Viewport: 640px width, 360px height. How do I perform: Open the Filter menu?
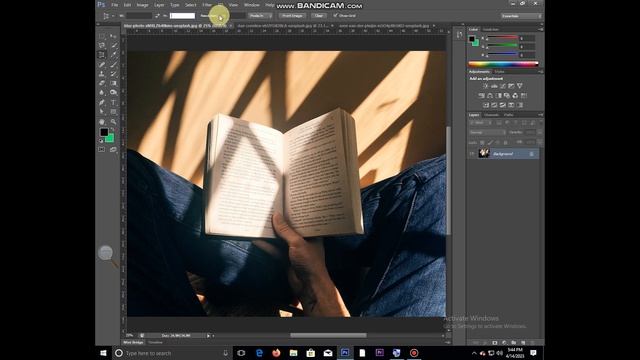(207, 5)
